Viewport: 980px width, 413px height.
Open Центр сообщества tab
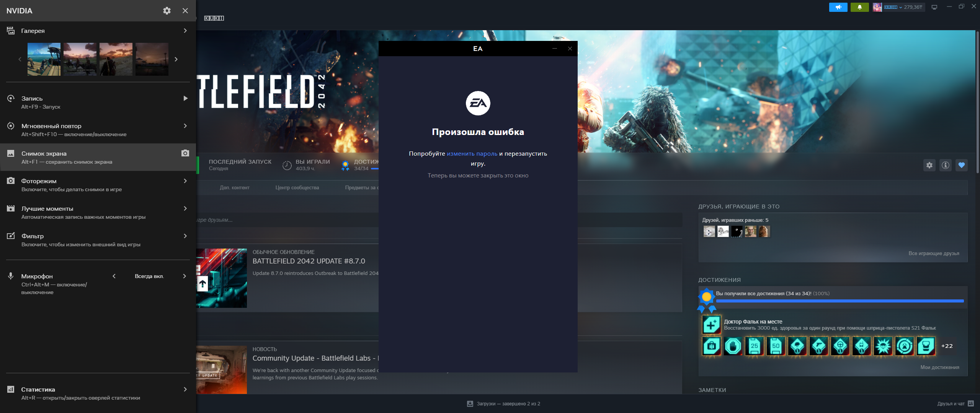[297, 188]
